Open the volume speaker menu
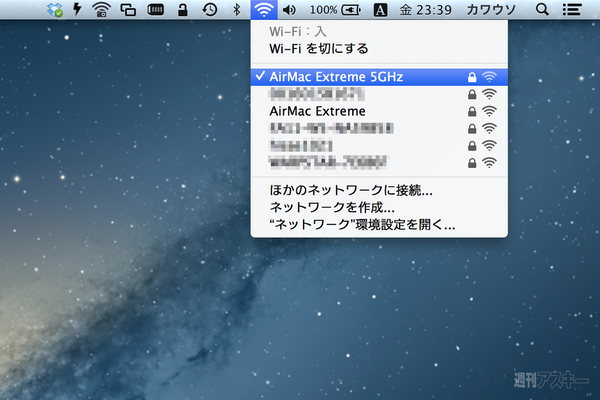This screenshot has width=600, height=400. pos(289,10)
